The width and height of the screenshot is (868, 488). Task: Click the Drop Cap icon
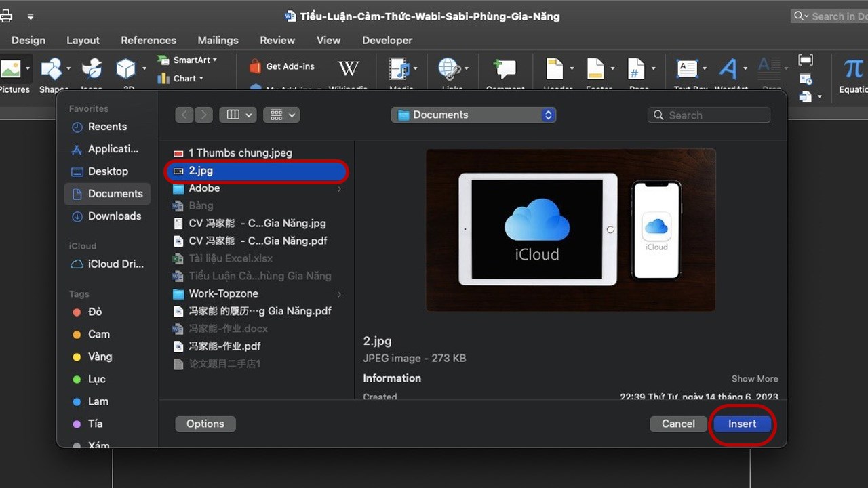(770, 68)
